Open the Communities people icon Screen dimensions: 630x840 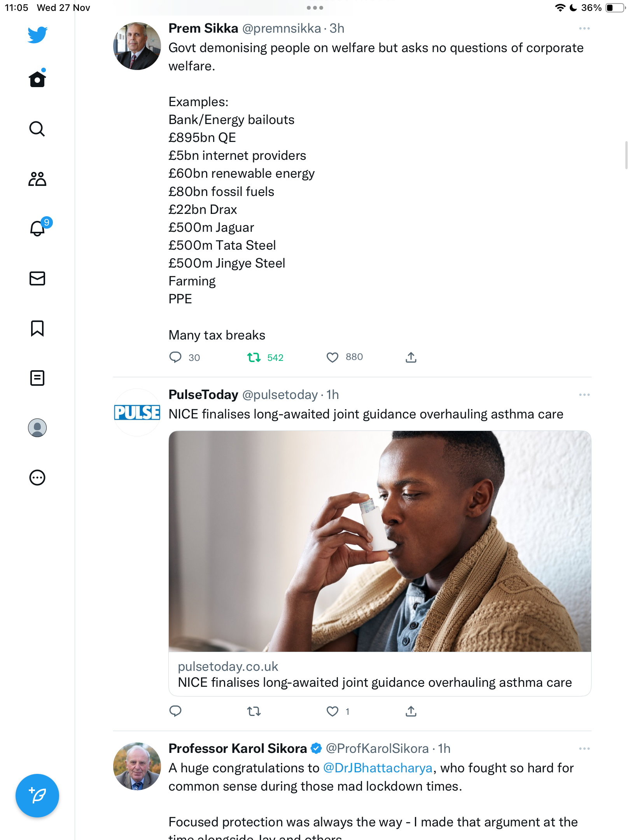[37, 179]
